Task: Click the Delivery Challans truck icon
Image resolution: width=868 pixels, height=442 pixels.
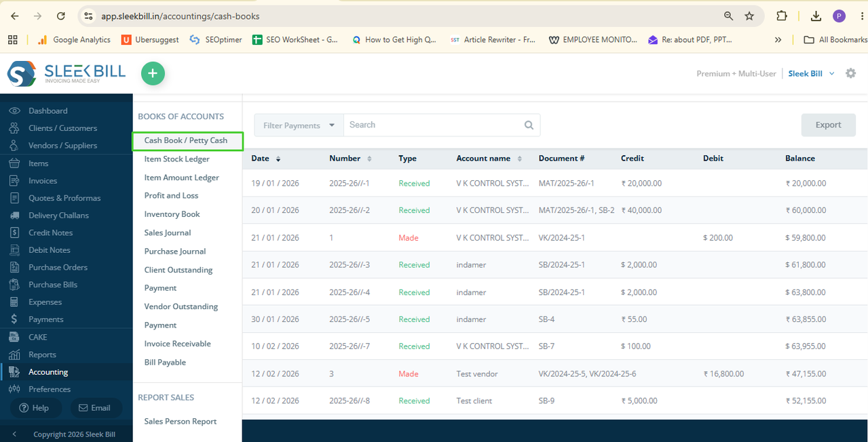Action: coord(14,216)
